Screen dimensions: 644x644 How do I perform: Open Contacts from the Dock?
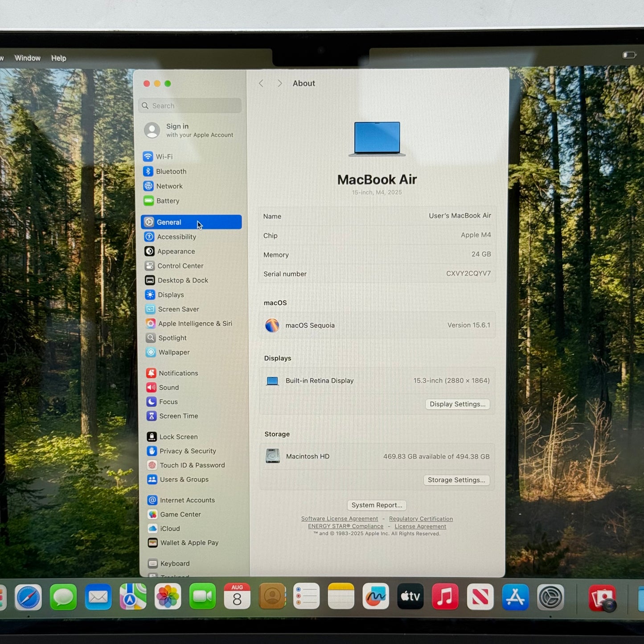click(272, 596)
